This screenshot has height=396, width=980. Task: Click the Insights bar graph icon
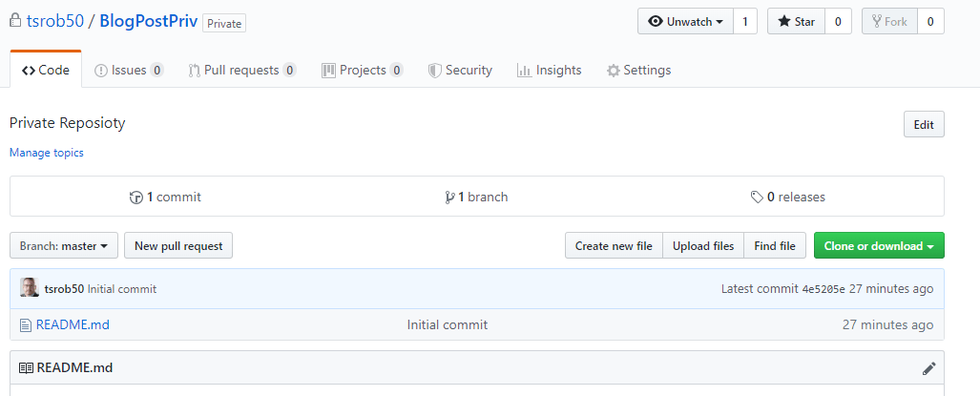point(525,71)
